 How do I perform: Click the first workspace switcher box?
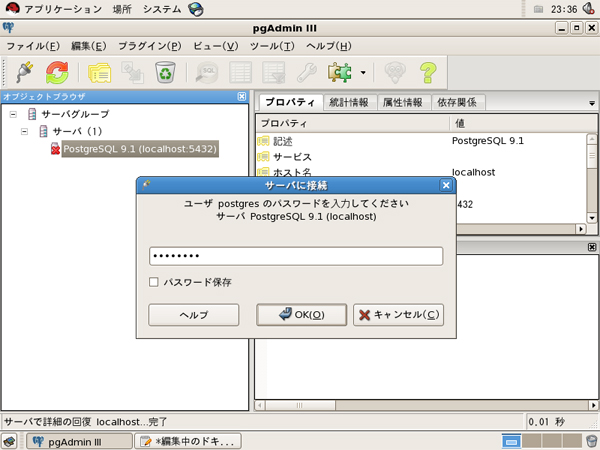click(x=511, y=441)
